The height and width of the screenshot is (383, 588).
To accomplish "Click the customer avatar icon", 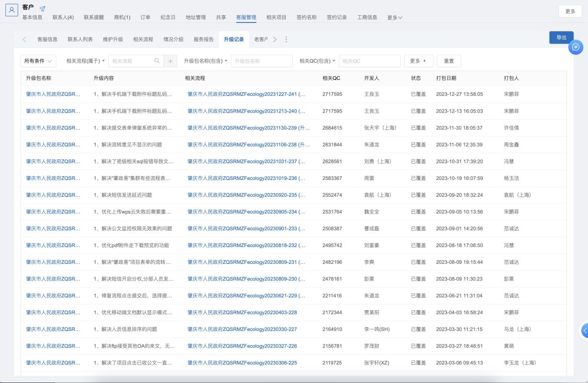I will (12, 10).
